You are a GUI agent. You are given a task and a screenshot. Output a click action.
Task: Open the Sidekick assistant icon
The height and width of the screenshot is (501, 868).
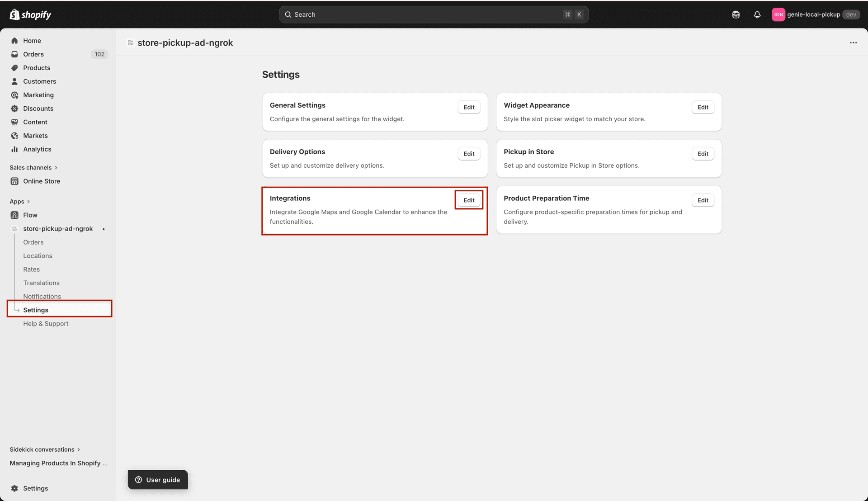click(736, 14)
